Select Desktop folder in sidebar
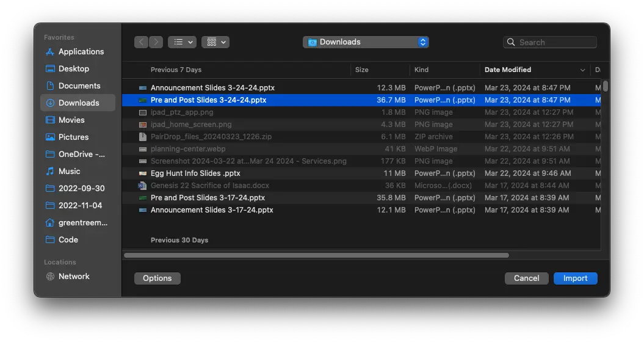644x342 pixels. pos(73,69)
